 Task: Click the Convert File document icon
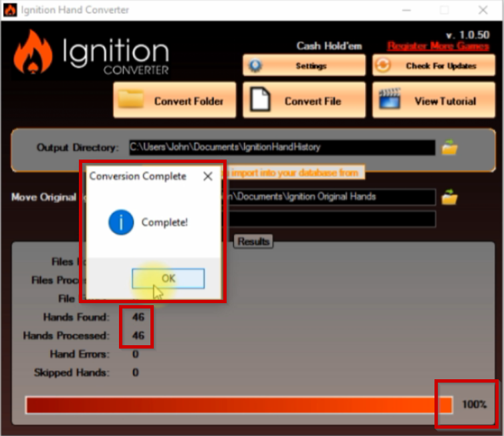[260, 99]
